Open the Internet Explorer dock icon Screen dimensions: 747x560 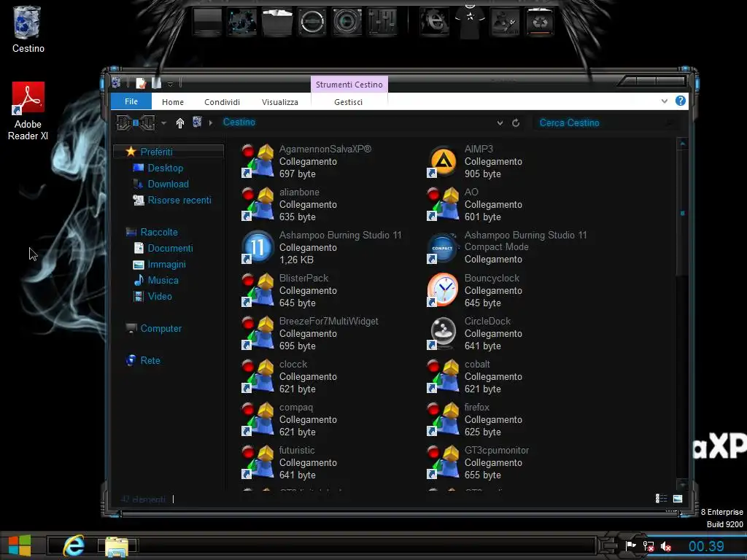coord(434,21)
